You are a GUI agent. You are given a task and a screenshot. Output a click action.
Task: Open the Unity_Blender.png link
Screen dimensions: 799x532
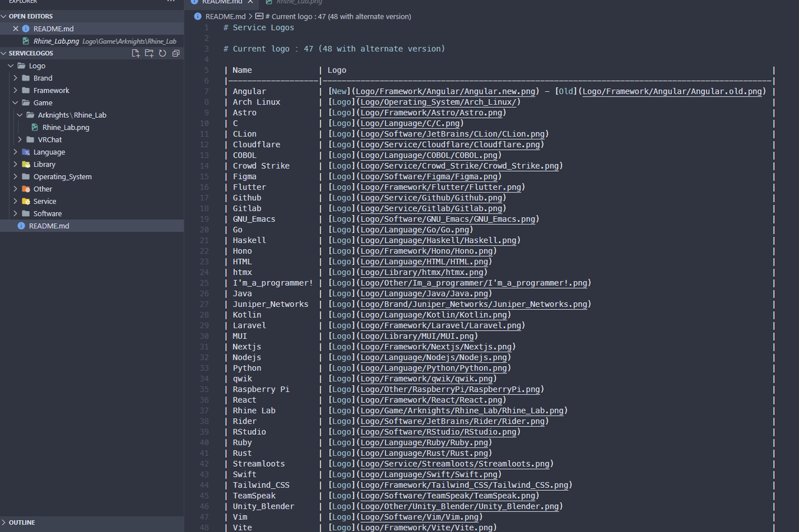click(459, 507)
